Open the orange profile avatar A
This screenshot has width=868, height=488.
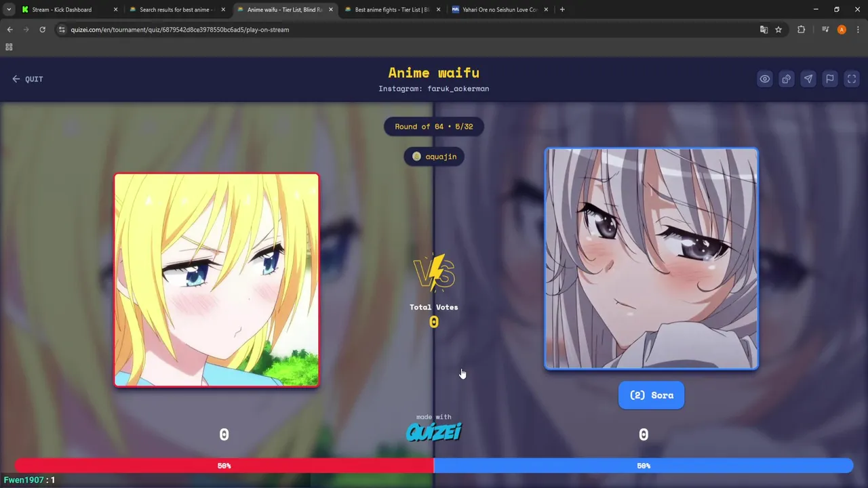(842, 30)
